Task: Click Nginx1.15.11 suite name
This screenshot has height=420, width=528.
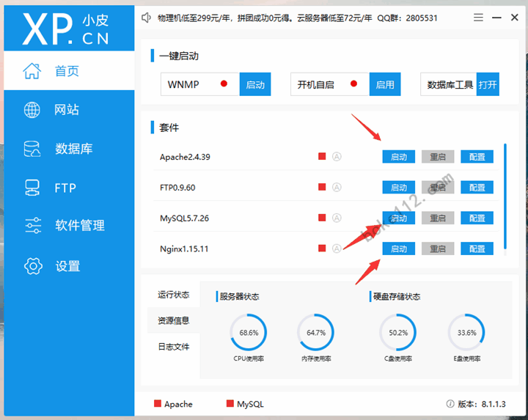Action: pos(184,248)
